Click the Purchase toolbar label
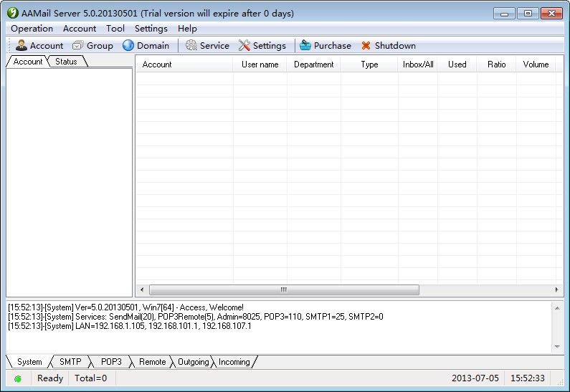The width and height of the screenshot is (570, 392). click(332, 45)
